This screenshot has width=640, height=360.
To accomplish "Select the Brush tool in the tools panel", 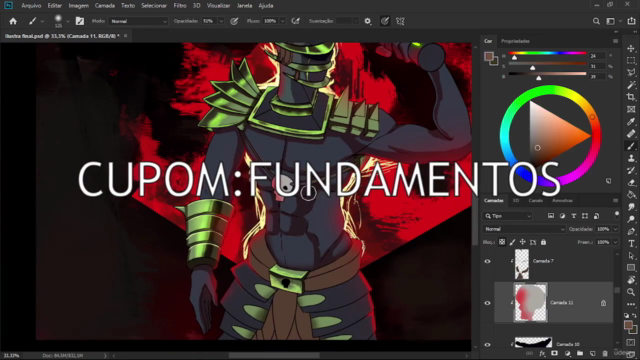I will click(631, 146).
